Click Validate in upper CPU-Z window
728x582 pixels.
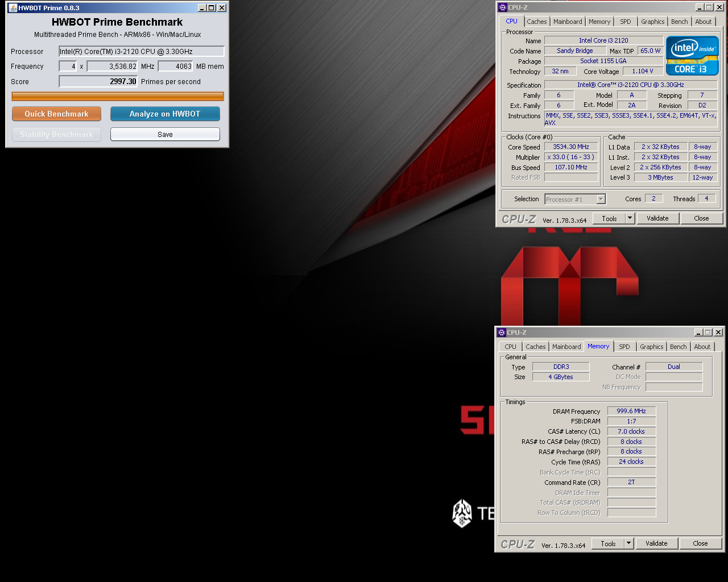pyautogui.click(x=657, y=218)
